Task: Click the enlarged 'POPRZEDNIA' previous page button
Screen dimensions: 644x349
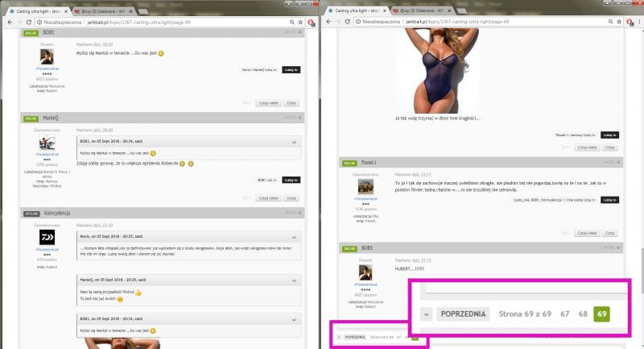Action: pos(463,314)
